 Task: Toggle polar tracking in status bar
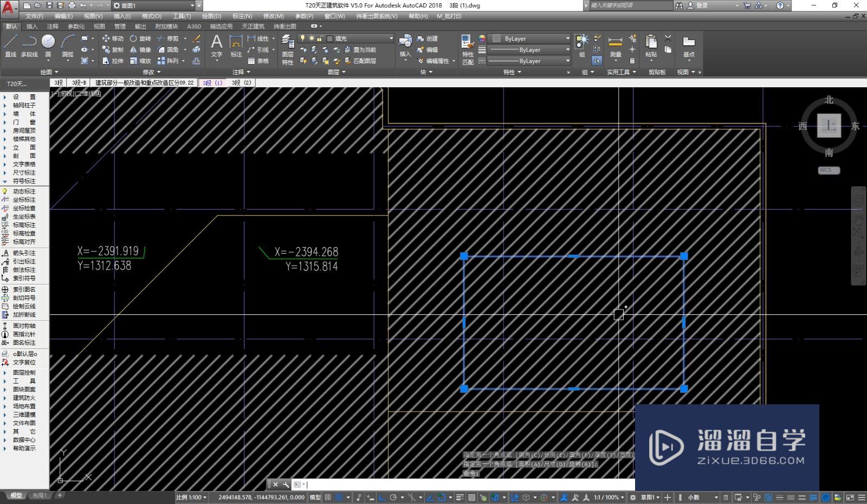[393, 497]
